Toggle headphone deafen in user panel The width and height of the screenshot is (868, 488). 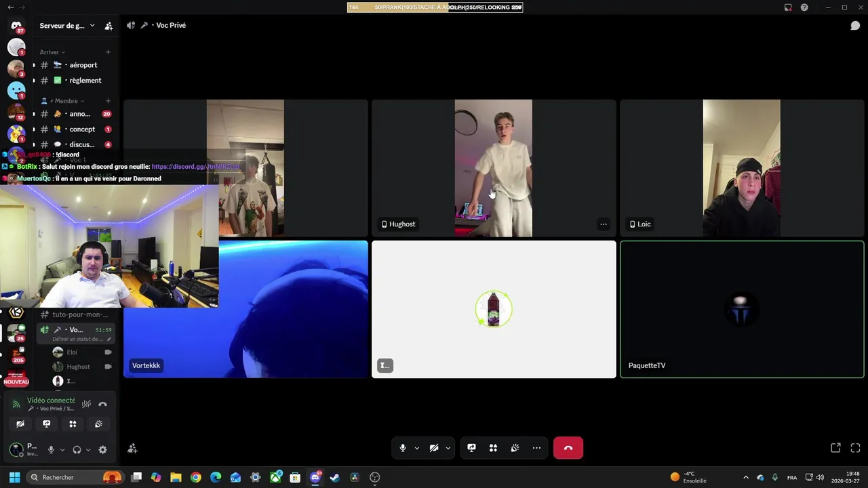[x=77, y=449]
